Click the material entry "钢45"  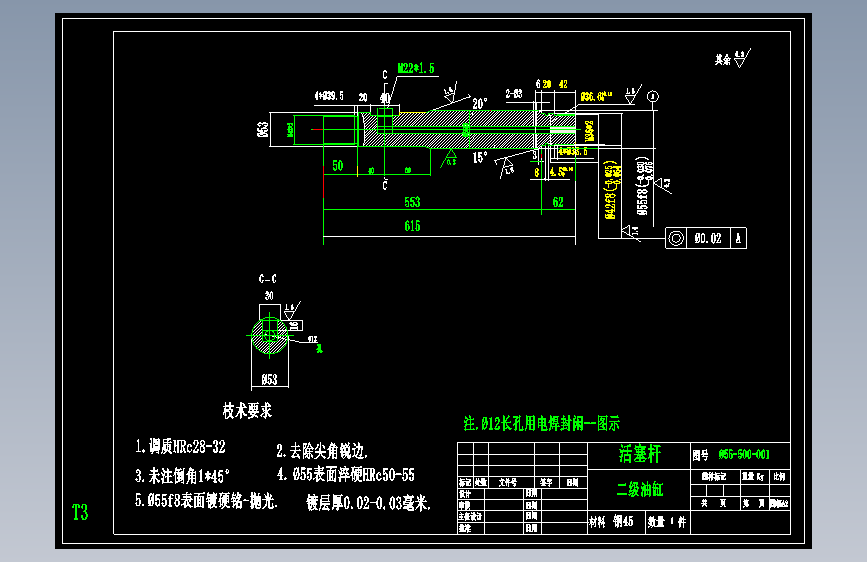pyautogui.click(x=623, y=521)
